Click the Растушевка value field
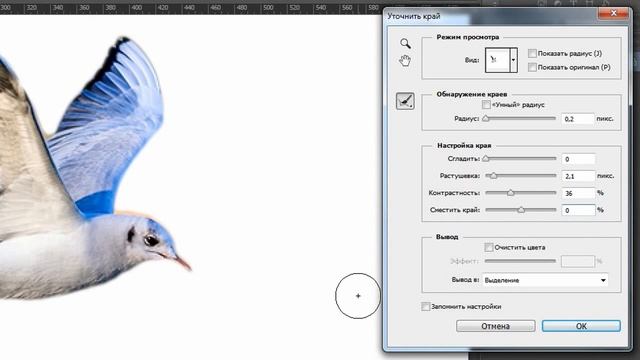This screenshot has height=360, width=640. [x=578, y=176]
